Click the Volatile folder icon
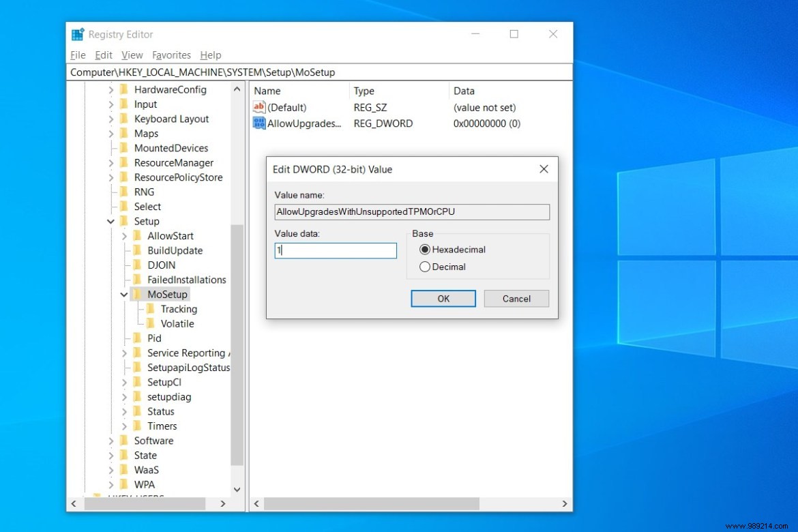 click(151, 323)
